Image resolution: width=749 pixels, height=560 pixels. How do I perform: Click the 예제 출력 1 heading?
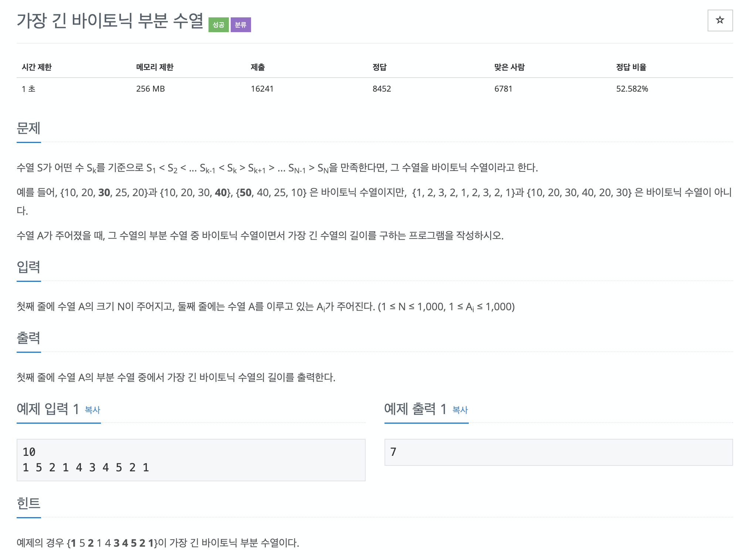(415, 409)
